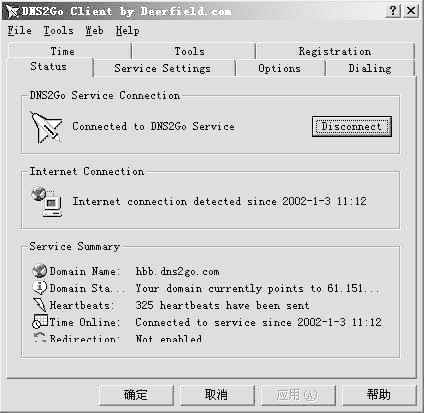Open the Help menu
Screen dimensions: 424x413
127,31
